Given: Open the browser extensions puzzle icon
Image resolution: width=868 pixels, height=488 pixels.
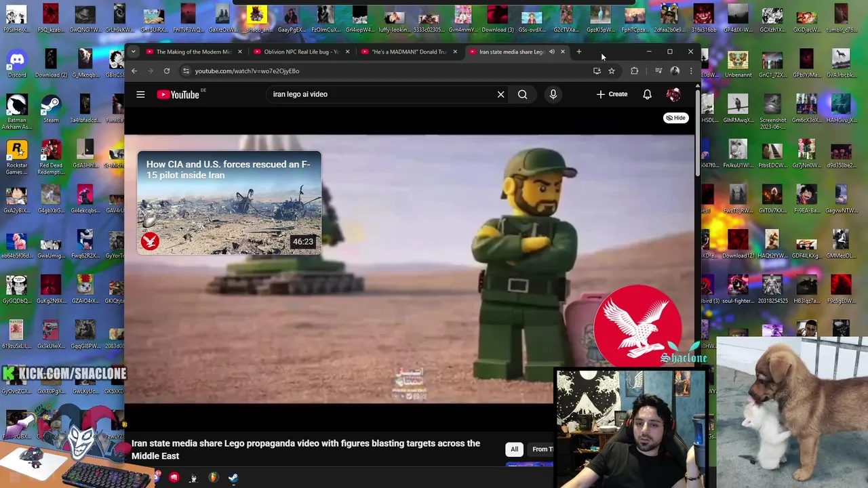Looking at the screenshot, I should 634,70.
